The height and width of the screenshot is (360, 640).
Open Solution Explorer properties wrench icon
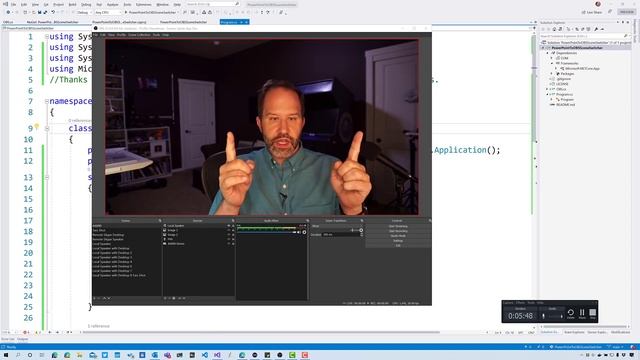pos(596,29)
